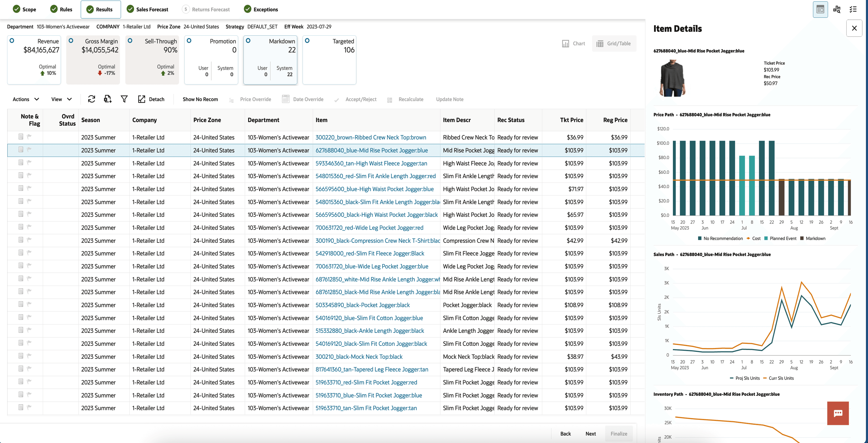This screenshot has height=443, width=868.
Task: Click the note icon in the first table row
Action: (21, 137)
